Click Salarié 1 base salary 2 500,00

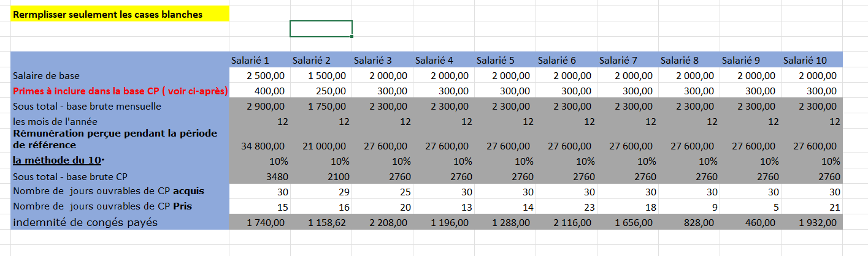[x=266, y=76]
